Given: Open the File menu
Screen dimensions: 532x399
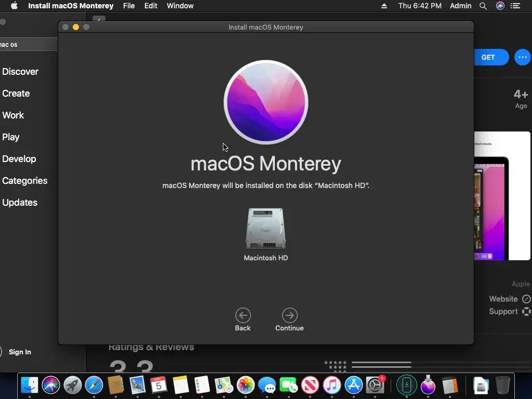Looking at the screenshot, I should tap(129, 6).
